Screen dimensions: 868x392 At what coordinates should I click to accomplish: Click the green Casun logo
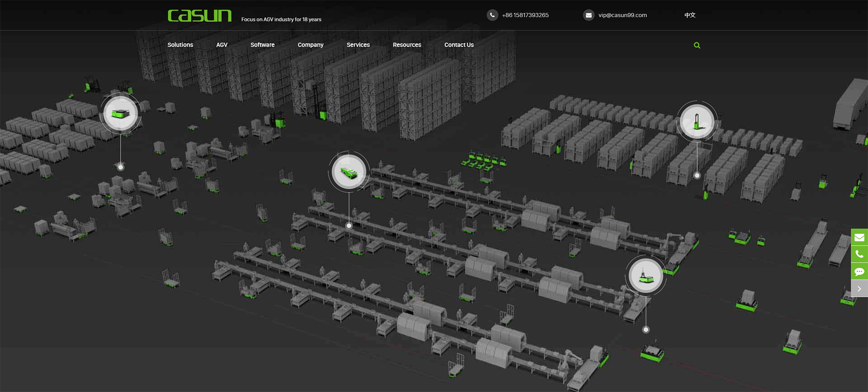point(200,16)
